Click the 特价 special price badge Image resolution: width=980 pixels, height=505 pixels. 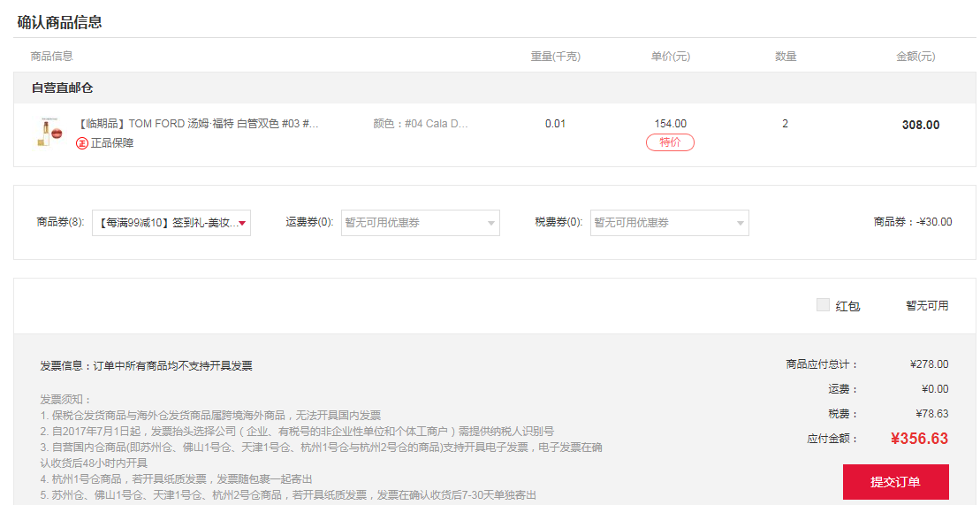670,142
